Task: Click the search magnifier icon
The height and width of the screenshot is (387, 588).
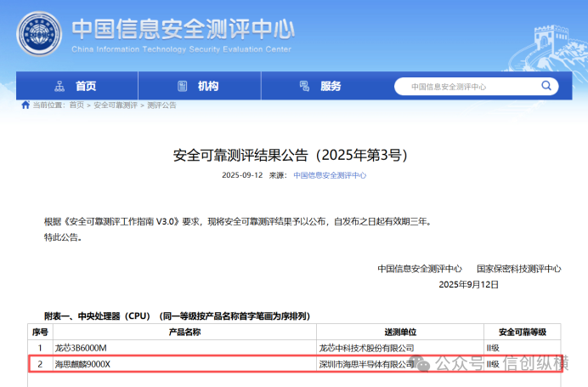Action: [x=546, y=86]
